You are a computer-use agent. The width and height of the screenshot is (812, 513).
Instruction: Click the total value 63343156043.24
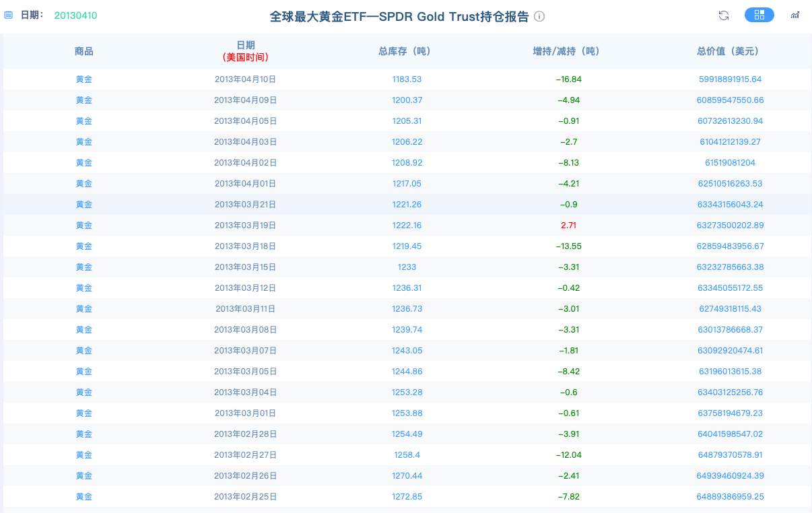pos(730,205)
